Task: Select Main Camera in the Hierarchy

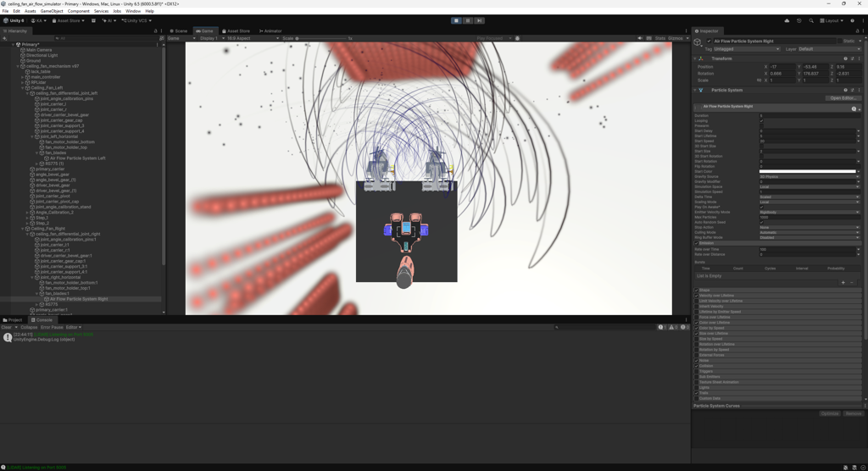Action: pyautogui.click(x=39, y=50)
